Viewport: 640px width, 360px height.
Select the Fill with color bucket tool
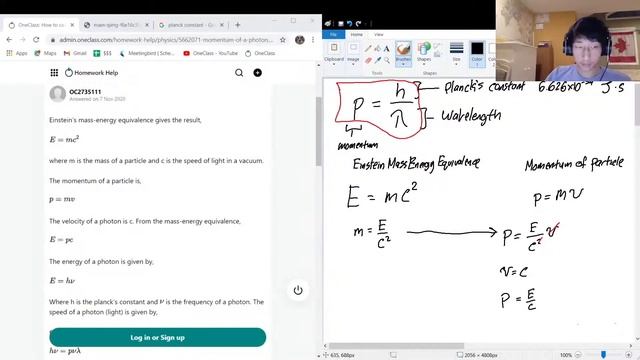(x=377, y=49)
